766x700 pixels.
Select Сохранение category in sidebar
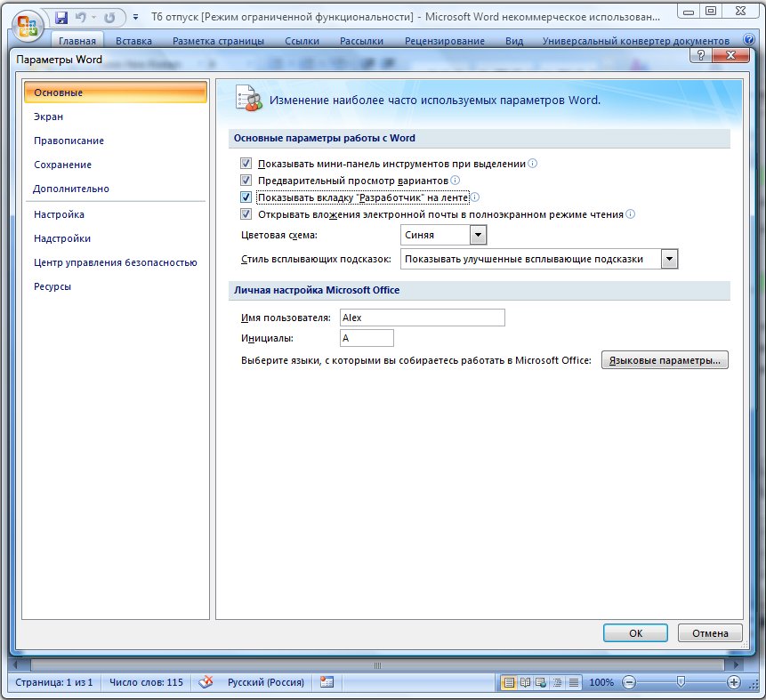(116, 165)
